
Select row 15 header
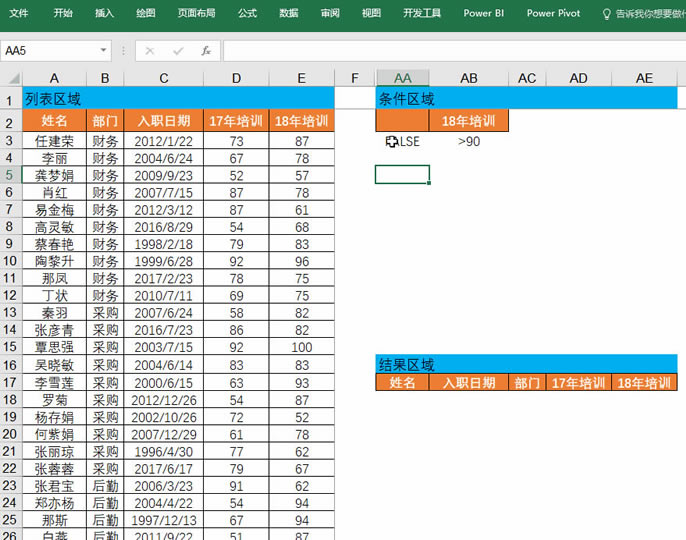(10, 347)
